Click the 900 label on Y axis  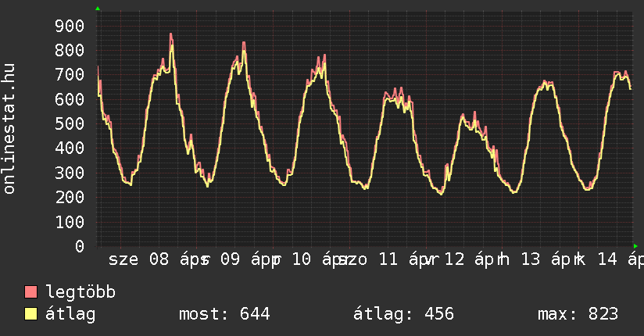pos(69,26)
